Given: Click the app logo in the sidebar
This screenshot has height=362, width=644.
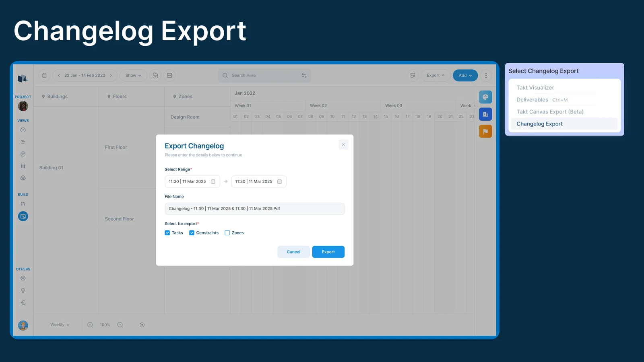Looking at the screenshot, I should [23, 78].
